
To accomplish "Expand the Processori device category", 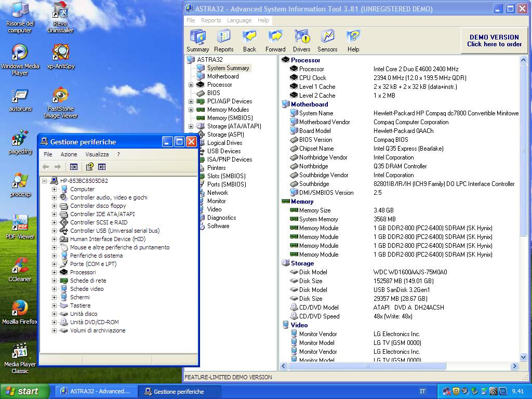I will (54, 272).
